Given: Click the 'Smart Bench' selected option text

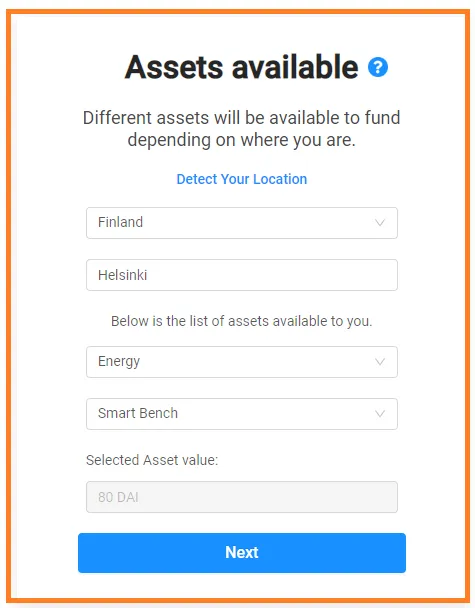Looking at the screenshot, I should click(x=138, y=413).
